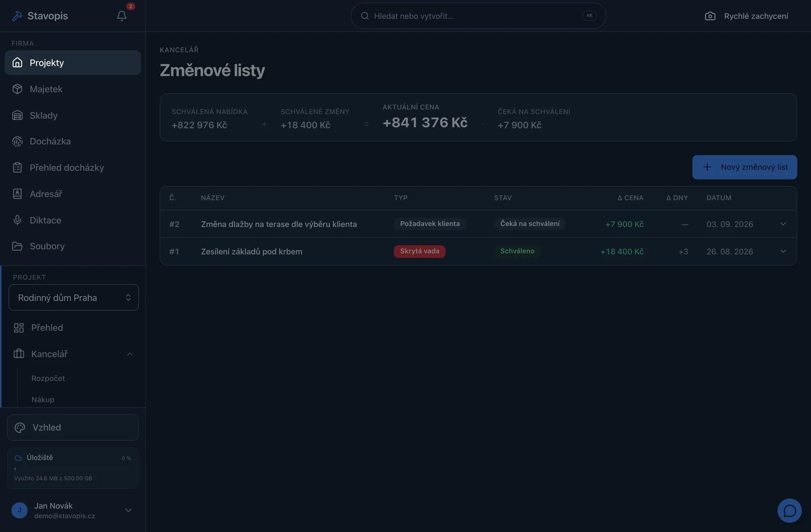The image size is (811, 532).
Task: Click the Rychlé zachycení camera icon
Action: pos(710,16)
